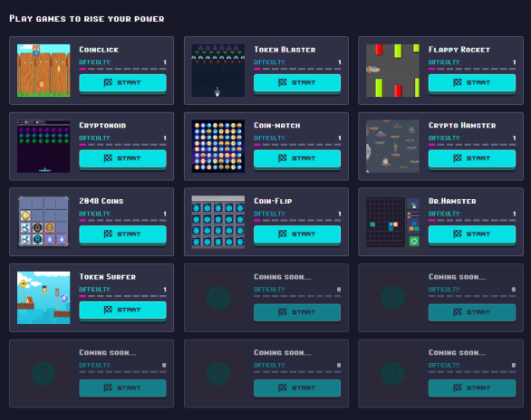Click the Coin-Match difficulty bar
531x420 pixels.
click(297, 145)
